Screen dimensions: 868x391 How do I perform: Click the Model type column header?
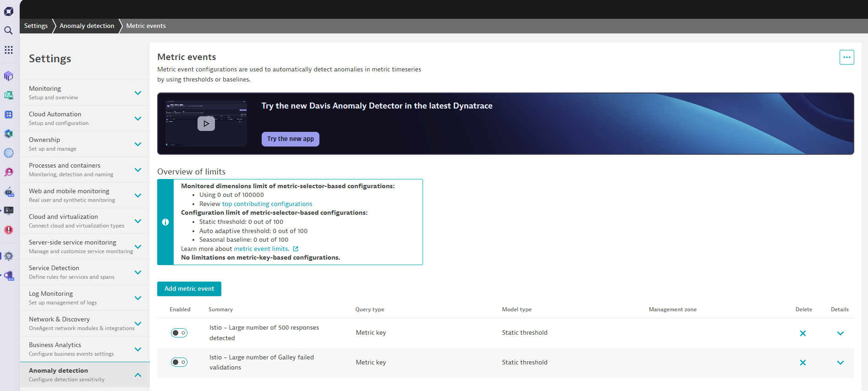coord(516,310)
